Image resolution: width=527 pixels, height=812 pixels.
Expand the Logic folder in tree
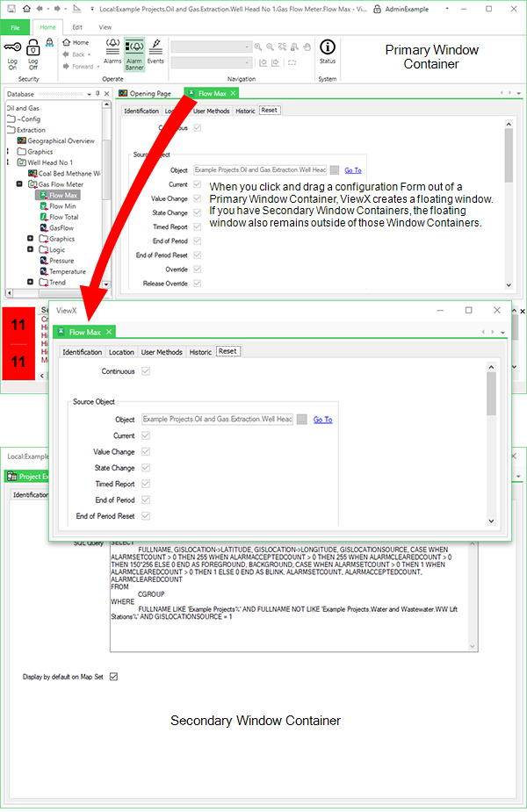point(31,250)
